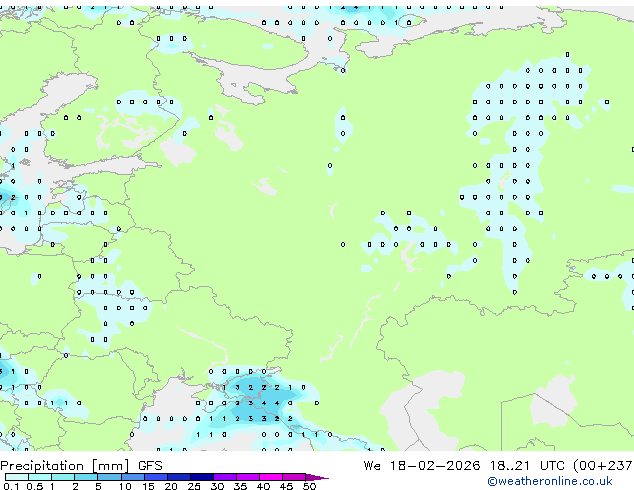Image resolution: width=634 pixels, height=490 pixels.
Task: Click the '30' legend scale label
Action: [217, 486]
